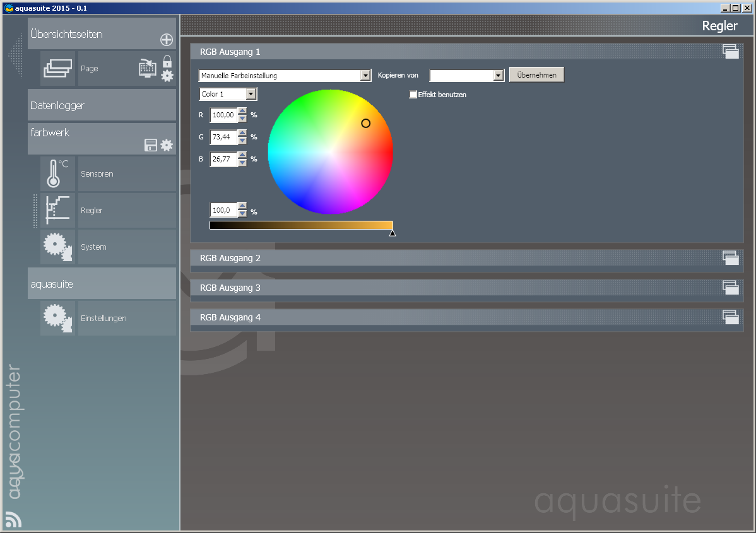This screenshot has width=756, height=533.
Task: Open Übersichtsseiten section
Action: click(102, 33)
